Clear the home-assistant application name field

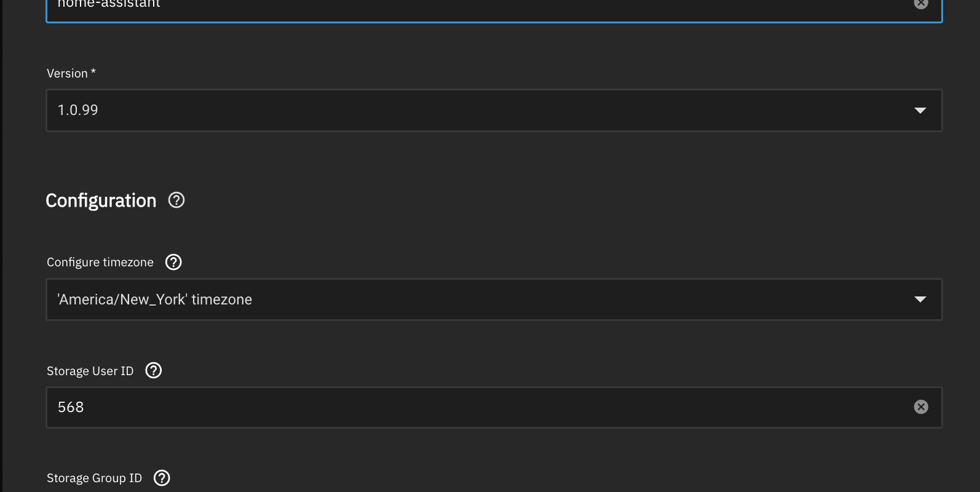(x=920, y=4)
